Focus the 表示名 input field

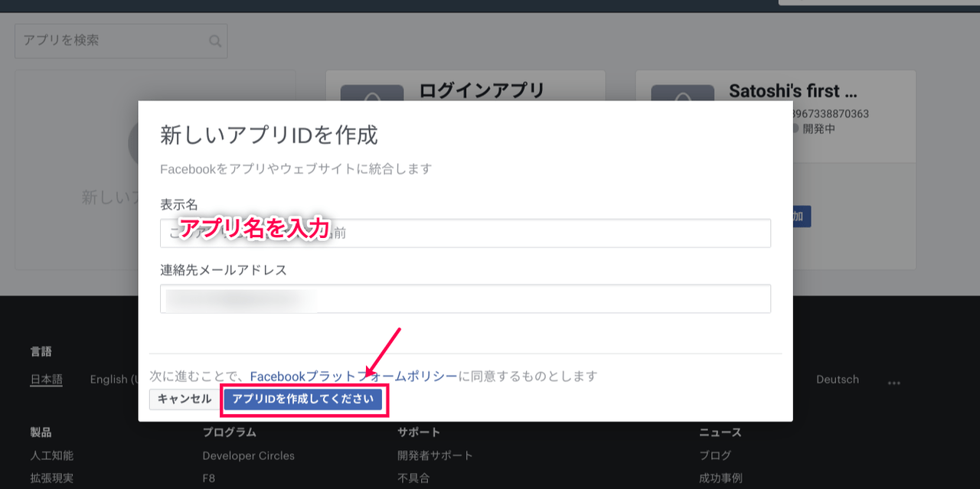coord(465,233)
